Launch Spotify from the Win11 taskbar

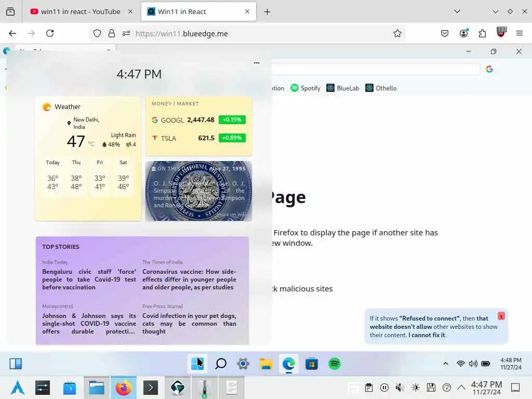pos(335,364)
